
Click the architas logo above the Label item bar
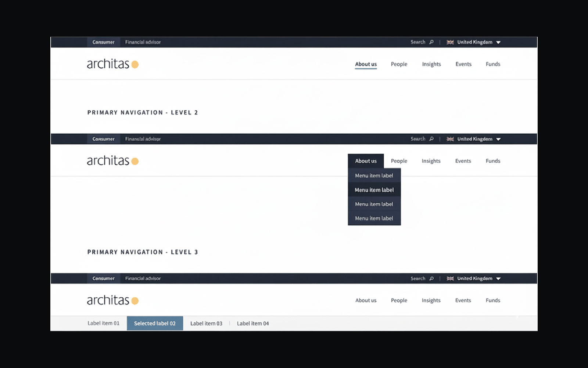(x=112, y=300)
